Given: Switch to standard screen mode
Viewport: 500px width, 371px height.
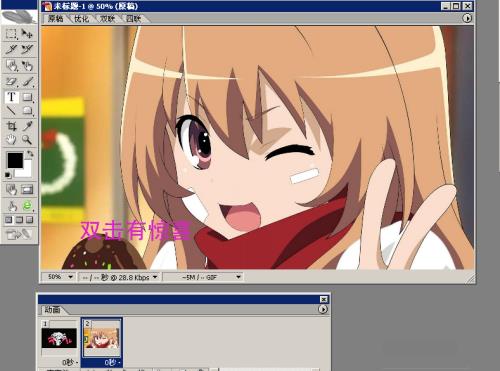Looking at the screenshot, I should coord(9,220).
